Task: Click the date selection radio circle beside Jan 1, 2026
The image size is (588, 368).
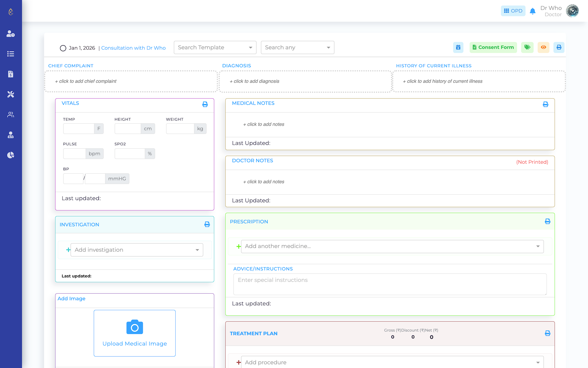Action: pos(63,48)
